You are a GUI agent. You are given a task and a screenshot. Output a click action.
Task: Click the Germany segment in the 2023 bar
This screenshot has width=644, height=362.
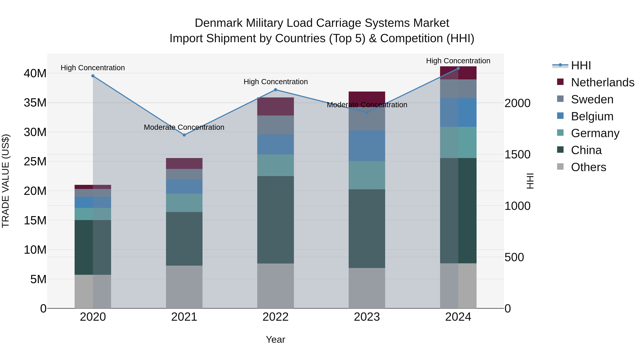pyautogui.click(x=367, y=175)
